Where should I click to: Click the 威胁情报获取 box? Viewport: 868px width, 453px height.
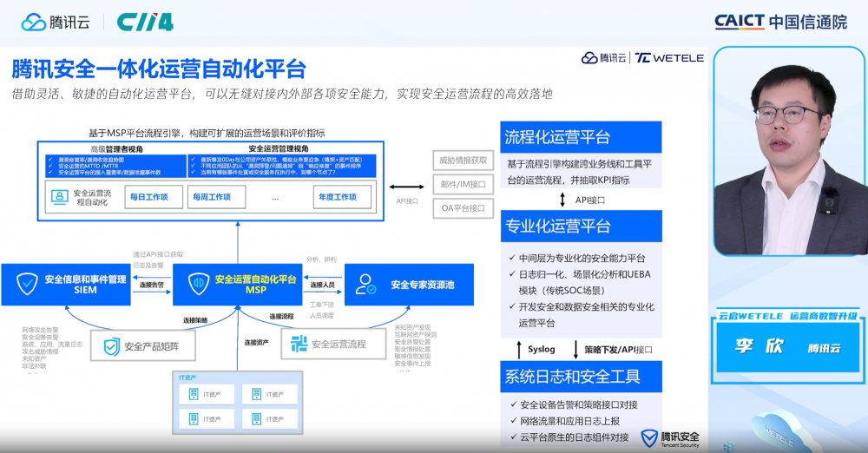coord(463,161)
